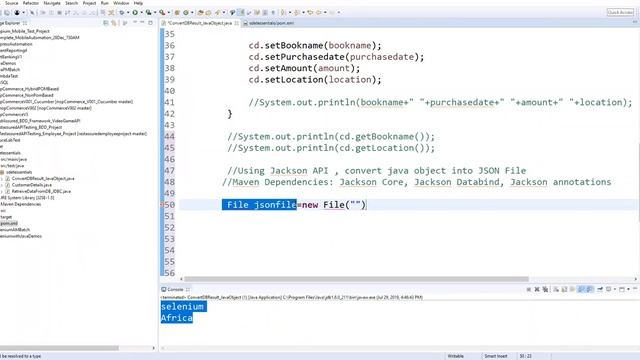The image size is (640, 360).
Task: Toggle Show Console on standard output change
Action: point(581,289)
